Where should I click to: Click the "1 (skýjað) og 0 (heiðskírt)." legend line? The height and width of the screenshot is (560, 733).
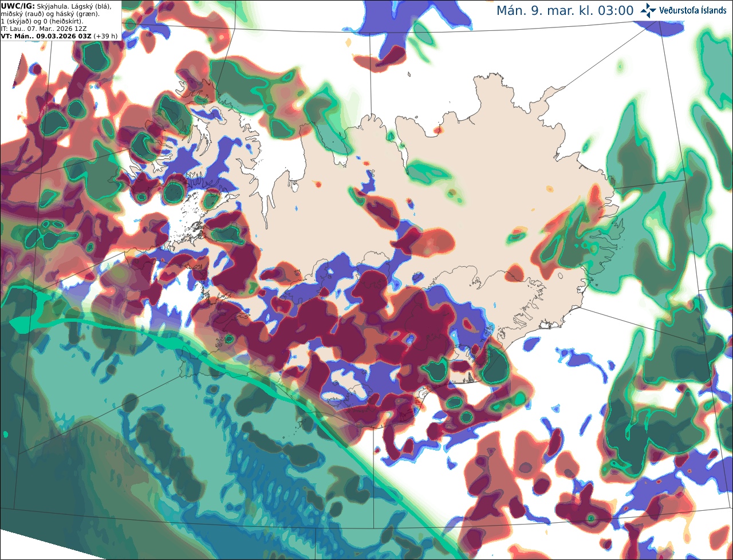tap(42, 21)
